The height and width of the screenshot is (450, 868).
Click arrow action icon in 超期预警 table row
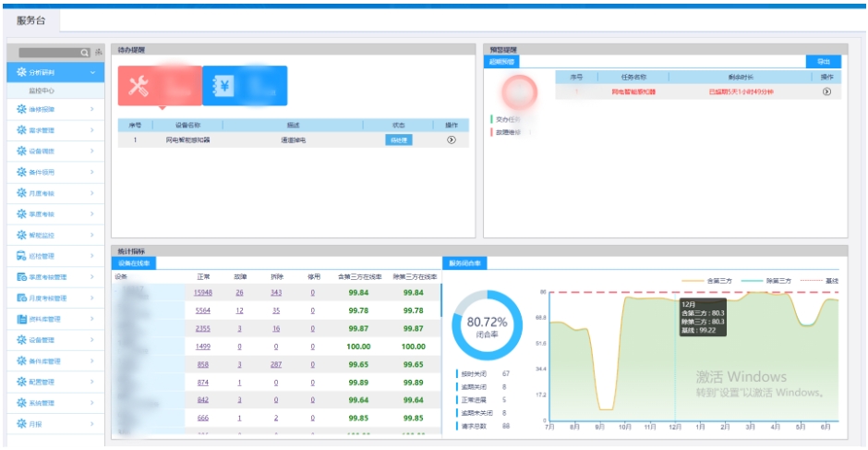coord(826,91)
